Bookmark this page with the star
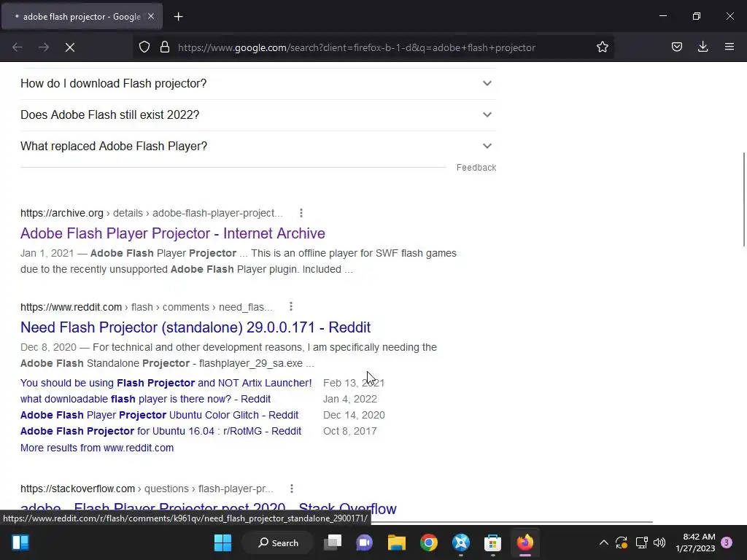The width and height of the screenshot is (747, 560). [602, 47]
